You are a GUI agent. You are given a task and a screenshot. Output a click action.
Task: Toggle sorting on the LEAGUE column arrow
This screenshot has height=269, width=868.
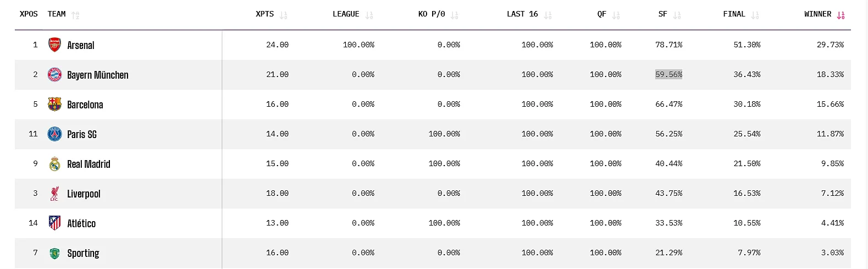point(369,15)
